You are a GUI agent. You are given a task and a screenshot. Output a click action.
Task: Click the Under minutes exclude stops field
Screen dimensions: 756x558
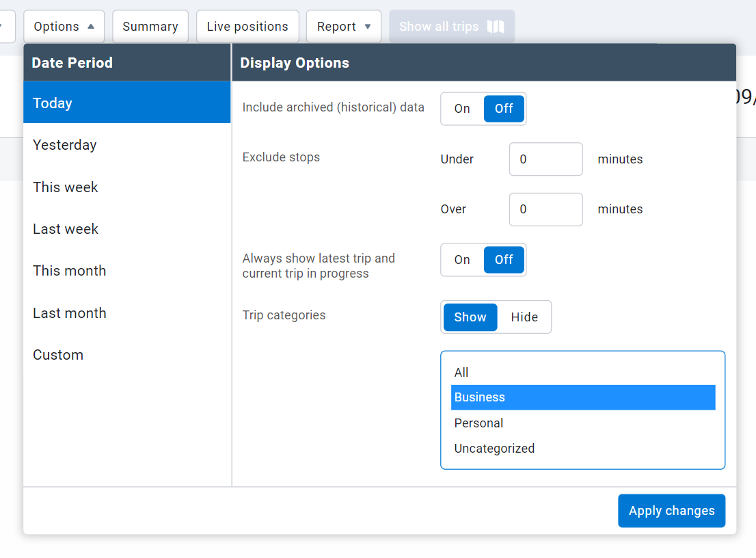[x=545, y=159]
